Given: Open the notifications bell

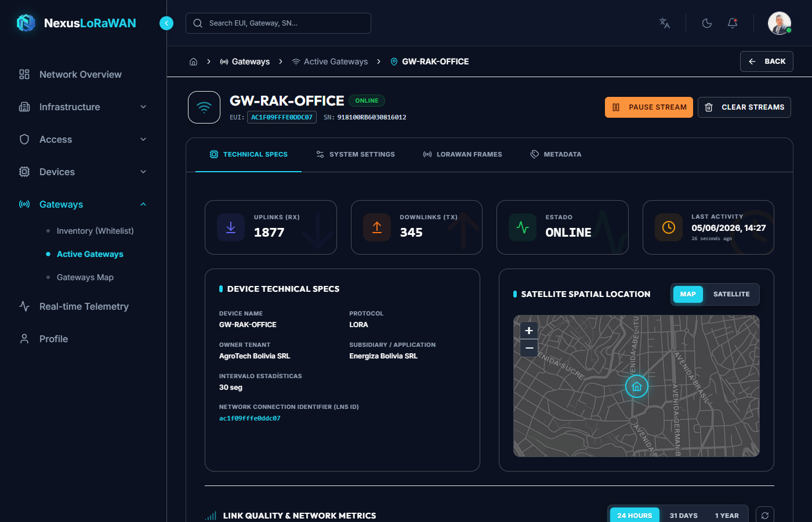Looking at the screenshot, I should pyautogui.click(x=733, y=23).
